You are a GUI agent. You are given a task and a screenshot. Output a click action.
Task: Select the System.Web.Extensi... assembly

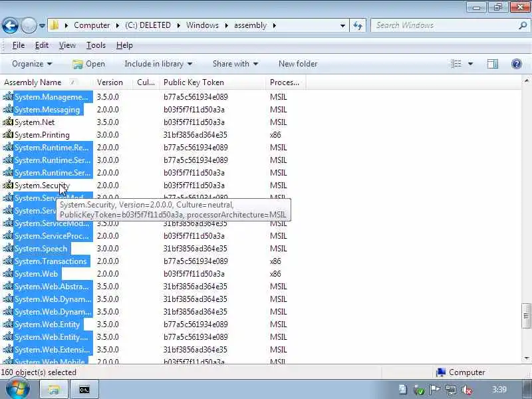pos(53,350)
